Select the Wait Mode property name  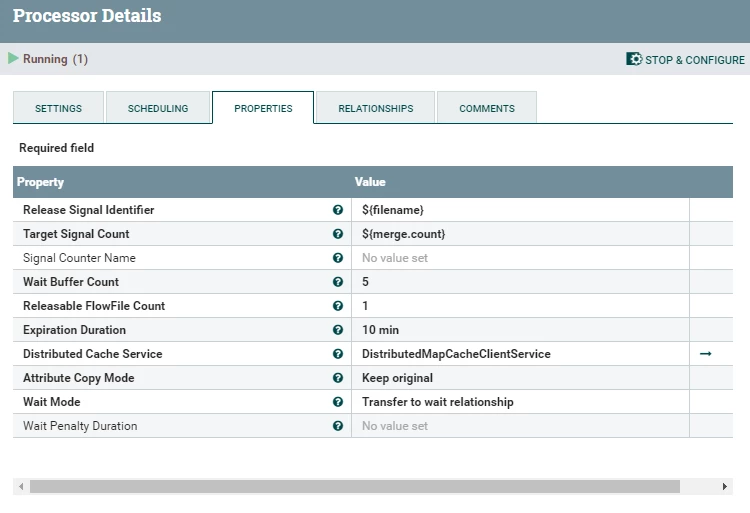[52, 402]
